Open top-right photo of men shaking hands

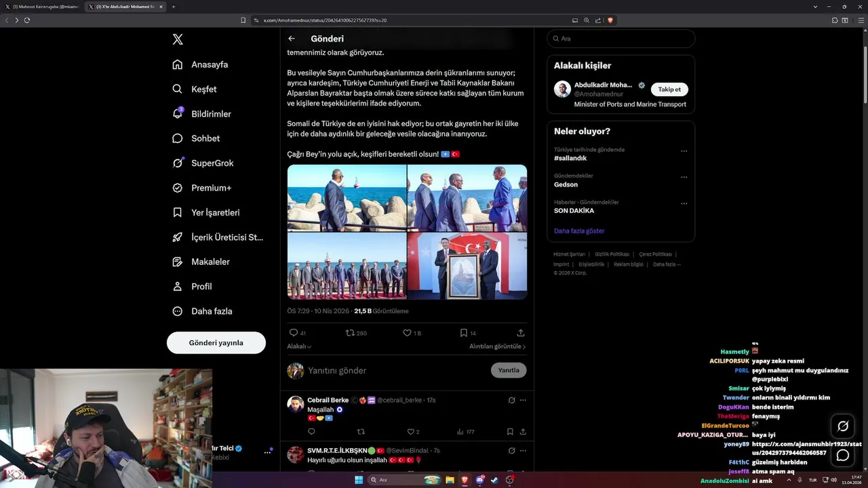[467, 198]
